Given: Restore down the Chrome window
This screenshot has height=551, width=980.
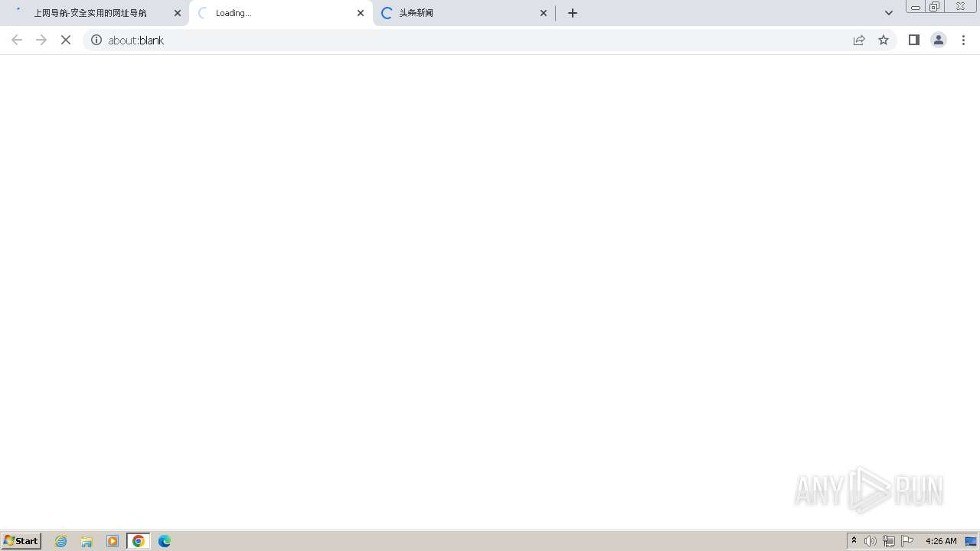Looking at the screenshot, I should coord(935,7).
